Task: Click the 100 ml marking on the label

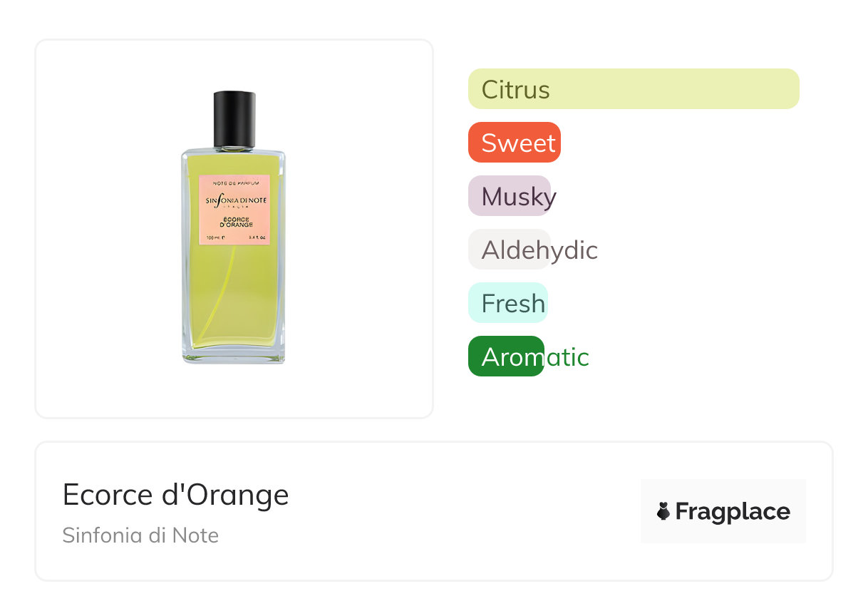Action: coord(215,237)
